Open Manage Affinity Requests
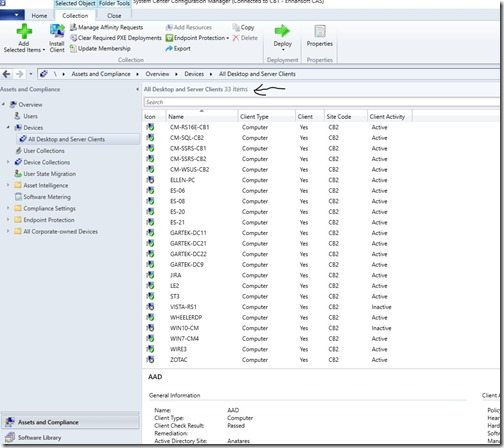504x448 pixels. (x=106, y=27)
